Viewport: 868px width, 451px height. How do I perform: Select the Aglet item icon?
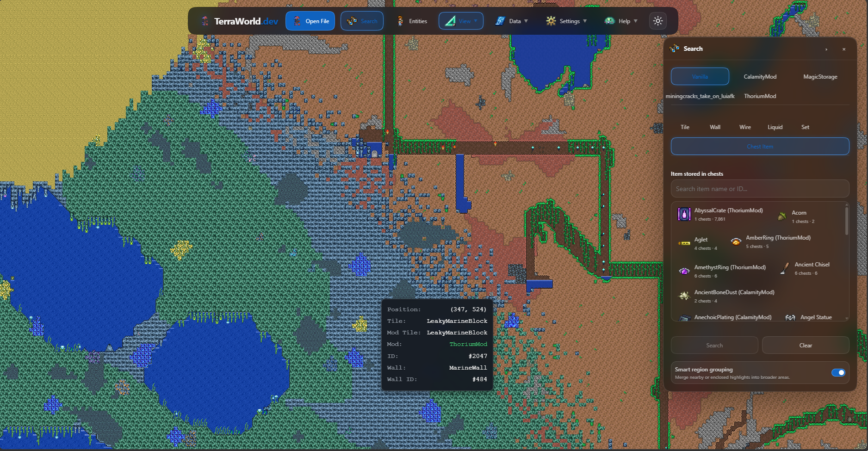[x=684, y=243]
